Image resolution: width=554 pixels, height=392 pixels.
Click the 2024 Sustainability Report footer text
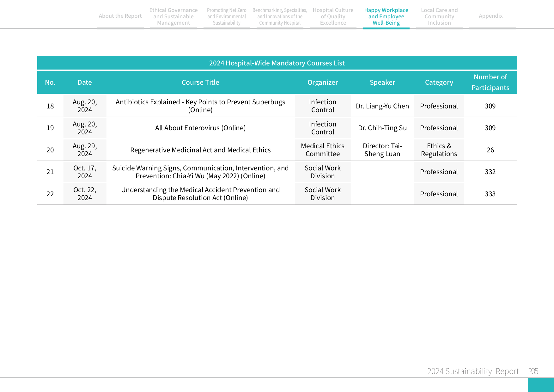473,371
